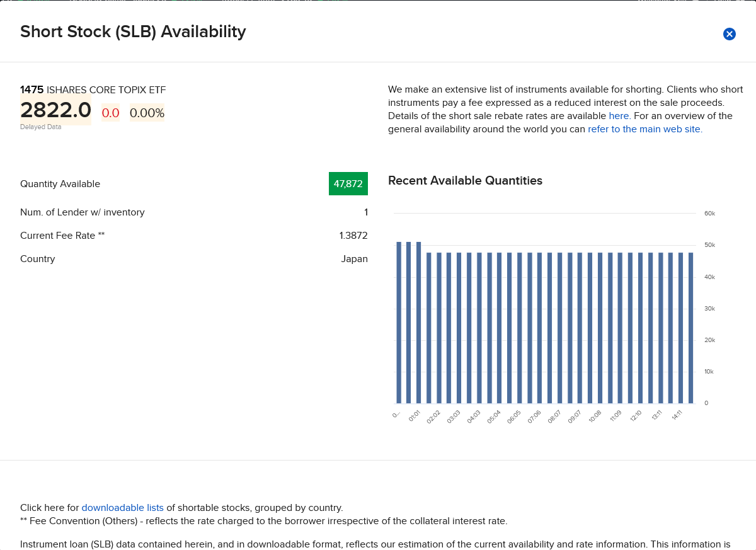Click the 0.00% percent change value
Screen dimensions: 756x550
point(147,113)
